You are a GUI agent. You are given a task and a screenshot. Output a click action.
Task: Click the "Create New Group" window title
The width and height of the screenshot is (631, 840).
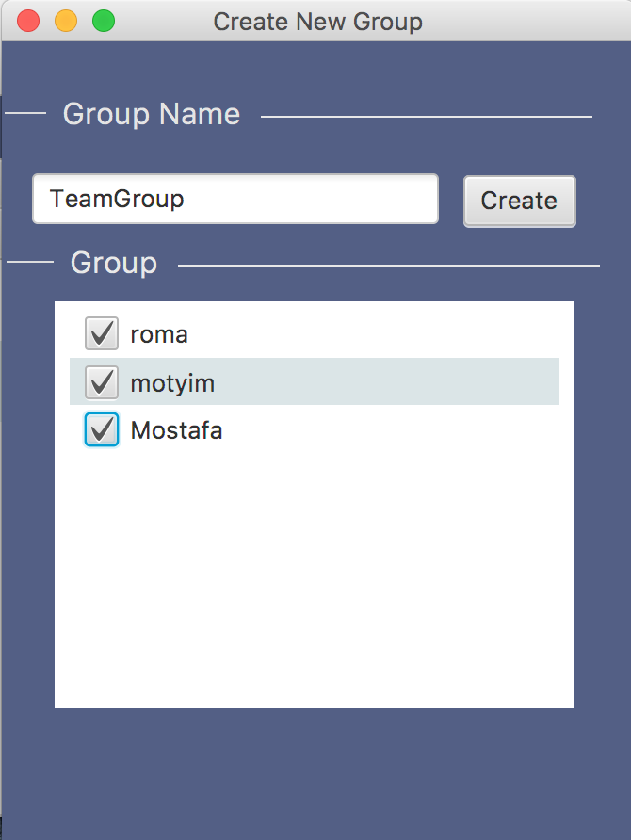click(x=317, y=21)
